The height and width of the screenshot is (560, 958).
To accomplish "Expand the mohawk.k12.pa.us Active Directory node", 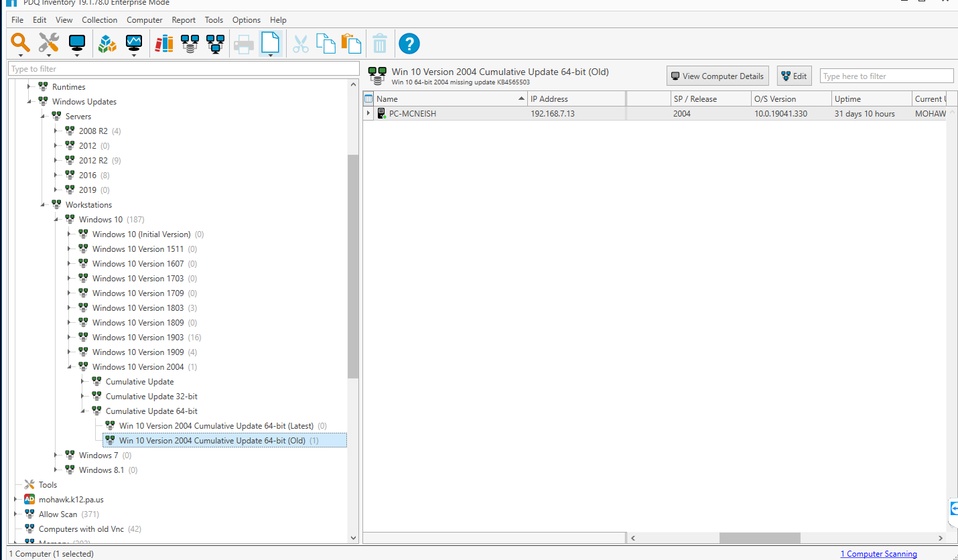I will click(x=15, y=500).
